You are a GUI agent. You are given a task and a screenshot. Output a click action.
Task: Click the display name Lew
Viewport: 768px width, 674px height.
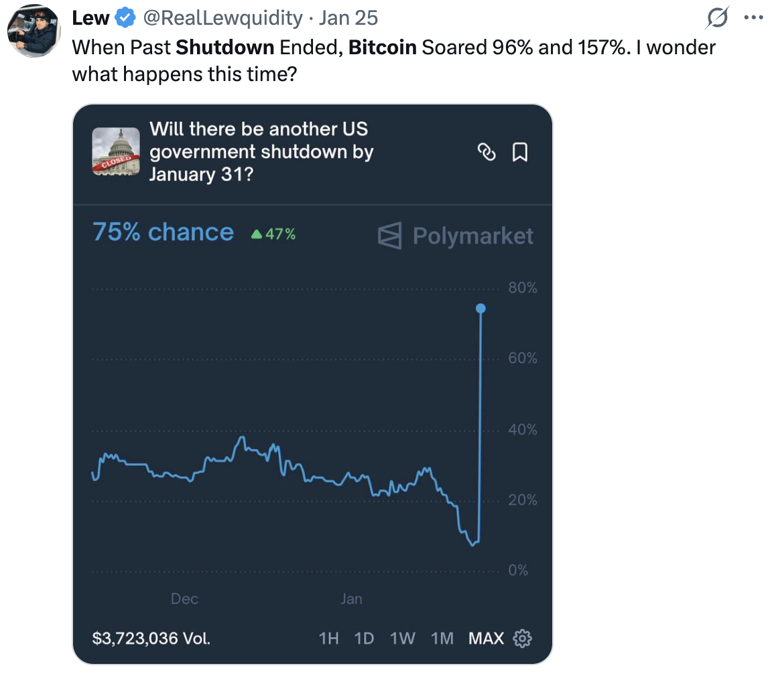point(90,18)
